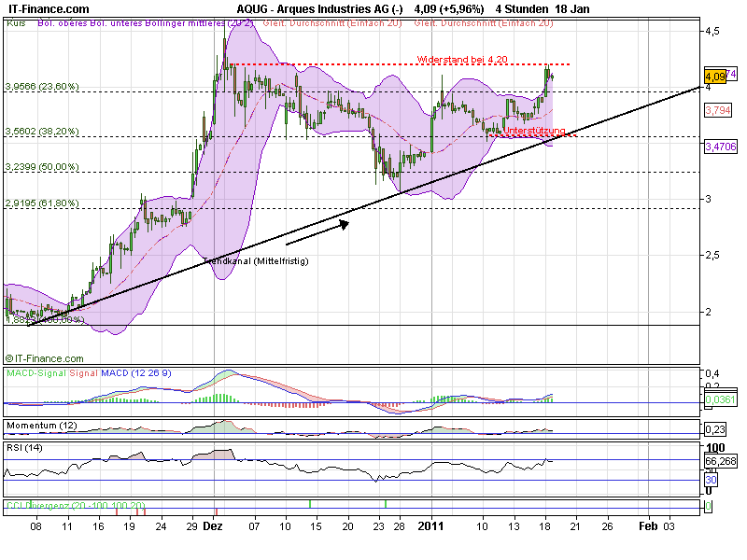Select the Dez month label on time axis
The width and height of the screenshot is (747, 560).
(x=213, y=526)
